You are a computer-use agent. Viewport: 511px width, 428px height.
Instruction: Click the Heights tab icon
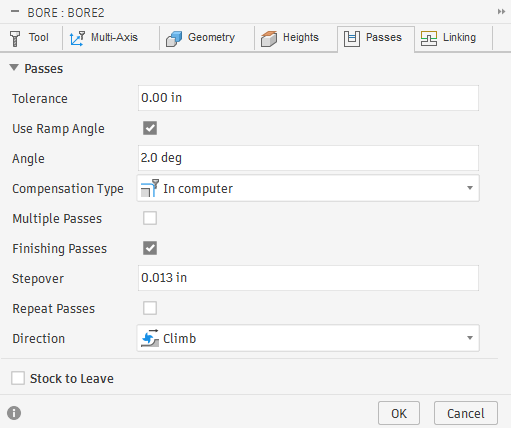269,38
